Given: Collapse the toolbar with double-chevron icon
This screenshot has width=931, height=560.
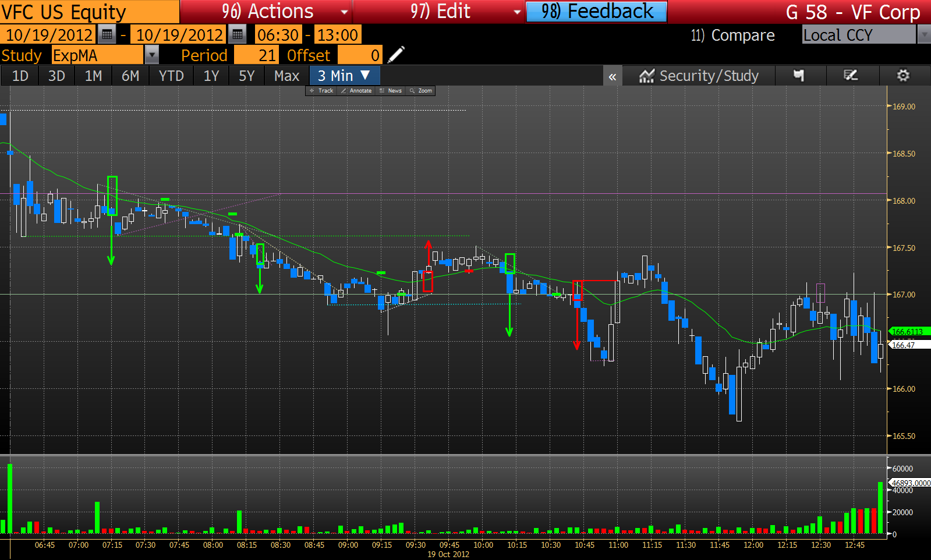Looking at the screenshot, I should (613, 76).
